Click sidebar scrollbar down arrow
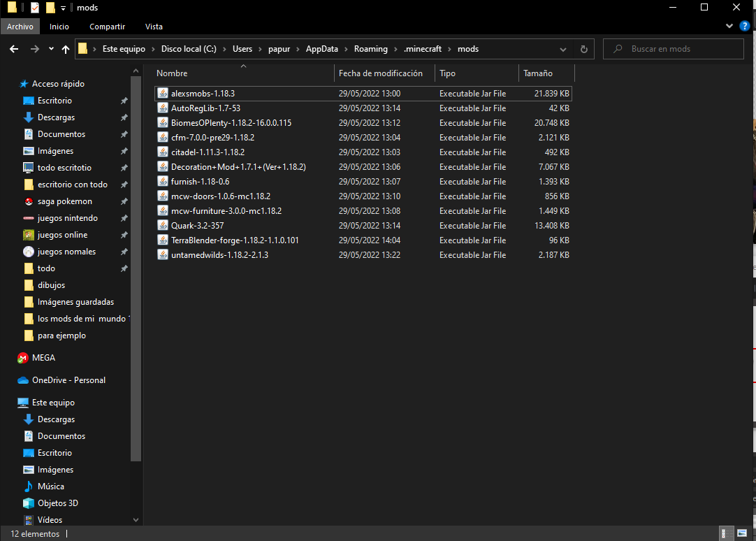This screenshot has height=541, width=756. (136, 520)
